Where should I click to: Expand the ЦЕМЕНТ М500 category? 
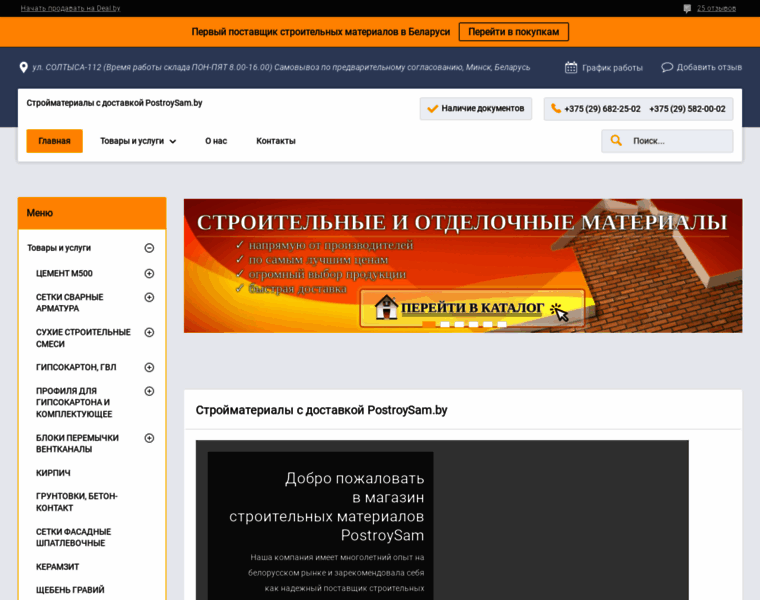[149, 273]
